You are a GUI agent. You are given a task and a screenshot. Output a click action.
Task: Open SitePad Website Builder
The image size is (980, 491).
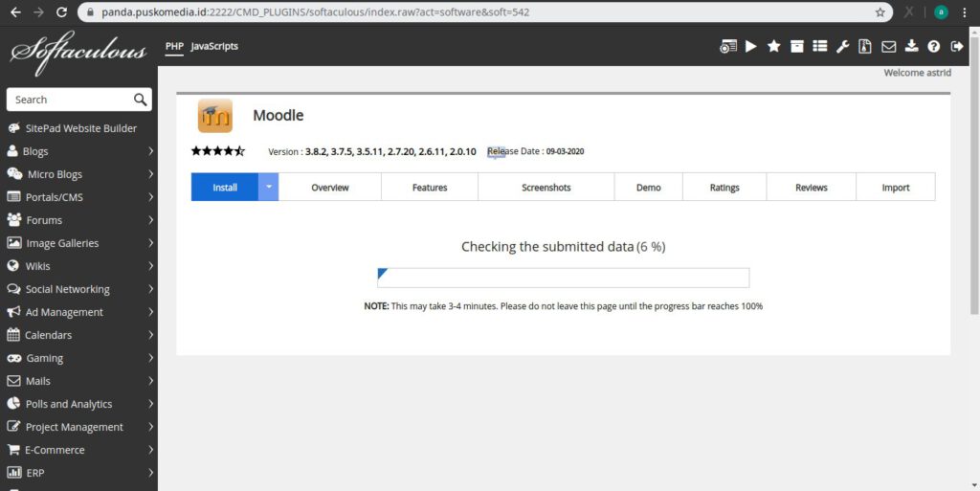[x=78, y=128]
